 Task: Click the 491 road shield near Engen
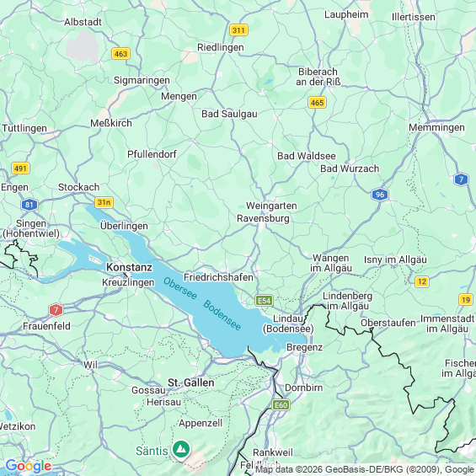click(x=21, y=168)
